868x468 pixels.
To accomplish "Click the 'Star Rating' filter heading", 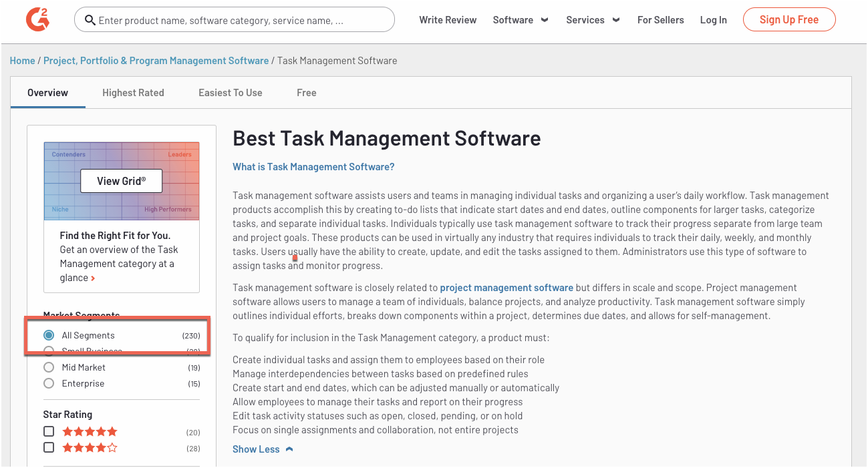I will tap(67, 415).
